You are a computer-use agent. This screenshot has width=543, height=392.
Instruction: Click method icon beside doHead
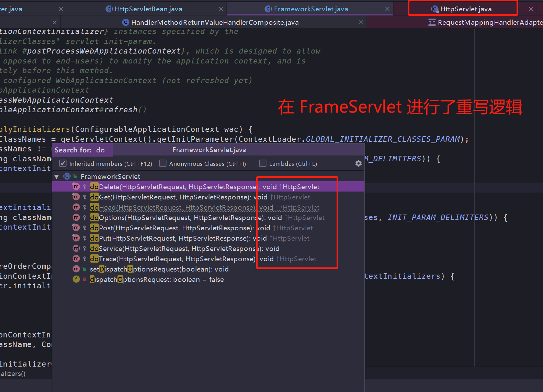(x=76, y=207)
